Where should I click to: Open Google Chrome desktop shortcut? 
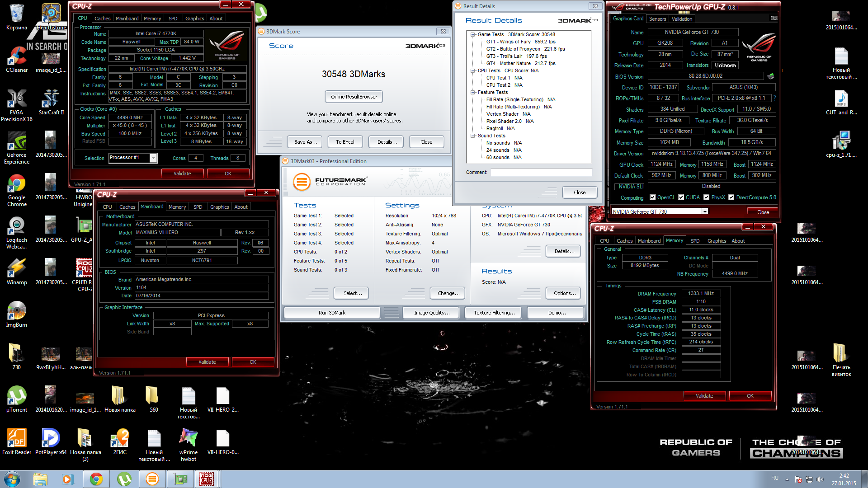(17, 190)
